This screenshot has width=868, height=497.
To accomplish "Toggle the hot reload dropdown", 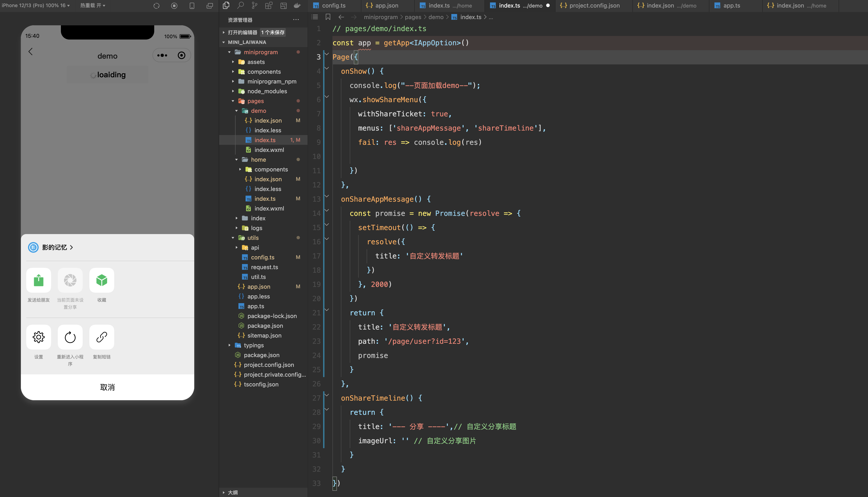I will pos(92,6).
